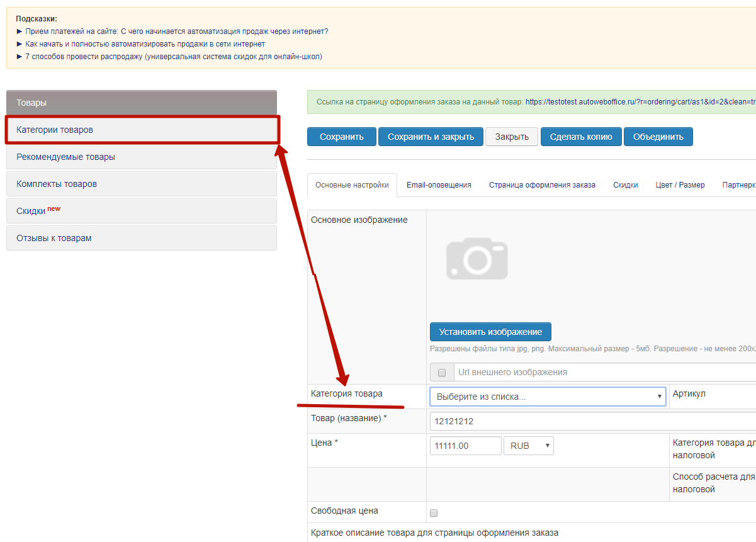Open the Категория товара dropdown
This screenshot has height=542, width=756.
(x=547, y=397)
